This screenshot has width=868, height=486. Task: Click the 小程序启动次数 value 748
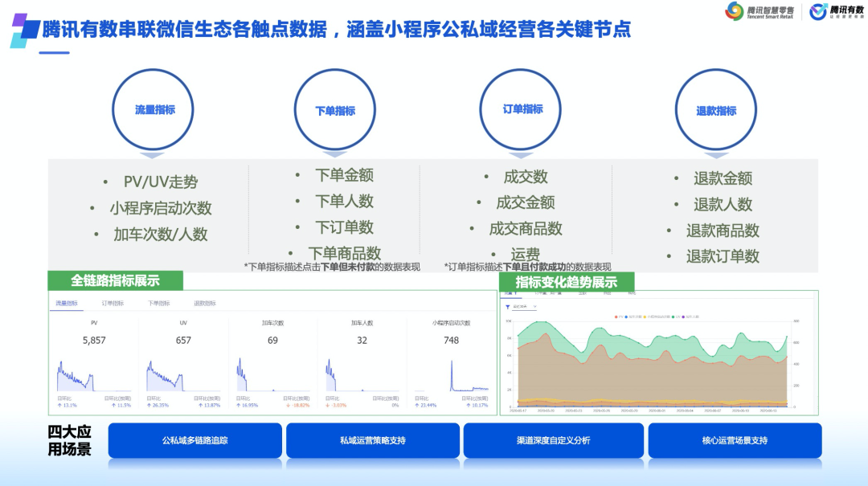pos(451,341)
